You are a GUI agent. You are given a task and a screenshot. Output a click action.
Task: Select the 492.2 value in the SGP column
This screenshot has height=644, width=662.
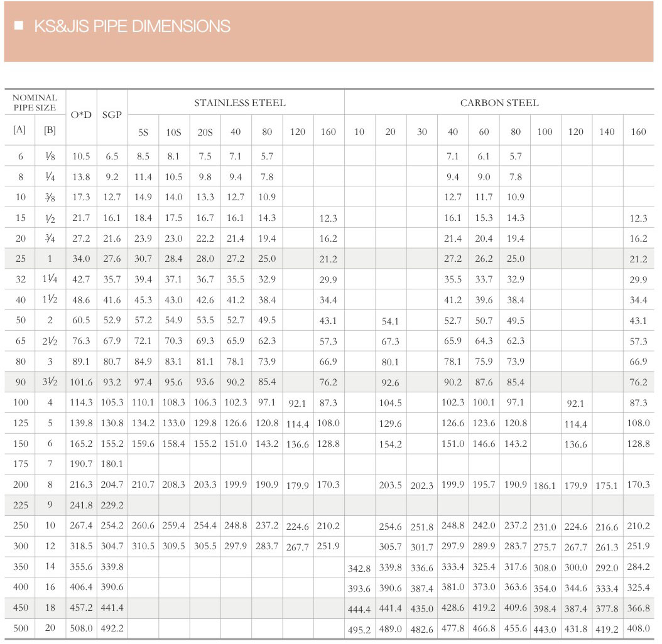point(112,628)
